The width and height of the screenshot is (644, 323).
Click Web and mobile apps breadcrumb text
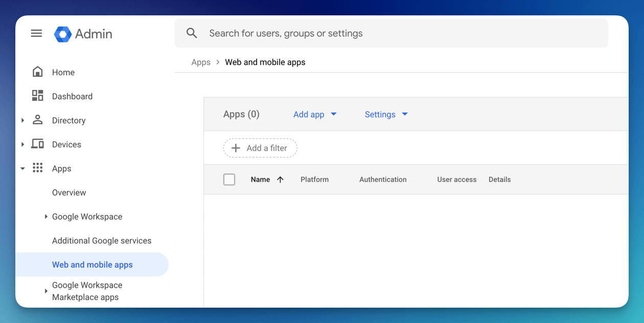[265, 62]
